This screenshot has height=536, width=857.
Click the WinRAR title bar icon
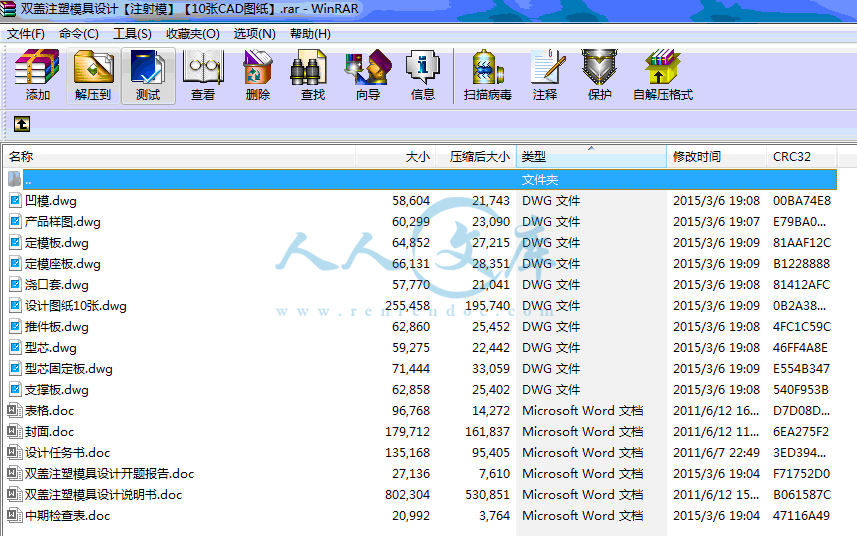tap(8, 9)
